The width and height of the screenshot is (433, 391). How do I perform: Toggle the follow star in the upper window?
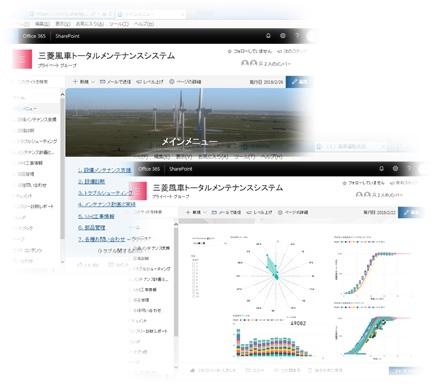tap(229, 52)
